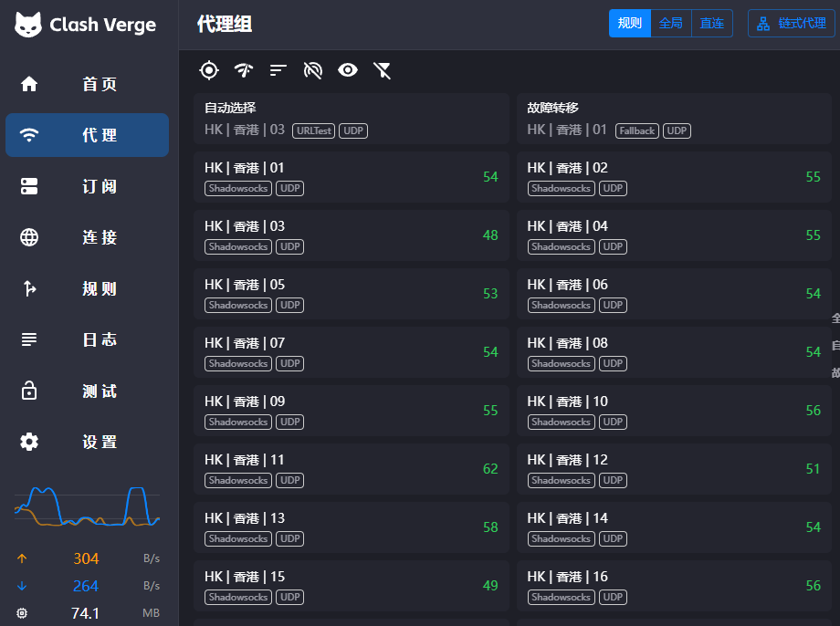Toggle the crossed-out filter icon
The height and width of the screenshot is (626, 840).
click(382, 70)
